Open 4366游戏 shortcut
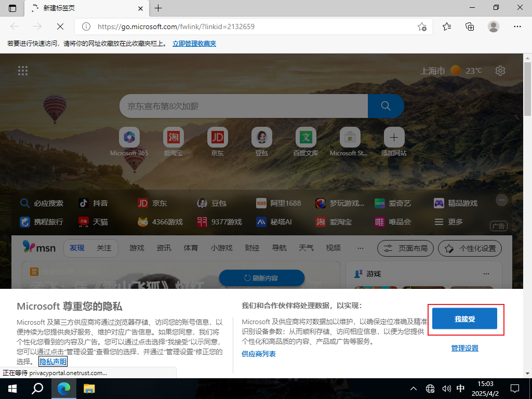Screen dimensions: 532x399 coord(160,222)
